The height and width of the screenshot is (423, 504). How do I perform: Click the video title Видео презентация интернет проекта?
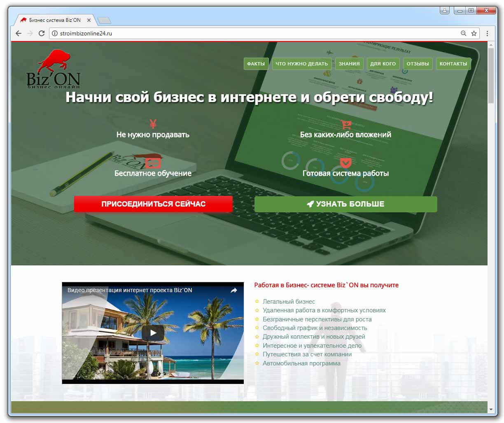point(130,290)
